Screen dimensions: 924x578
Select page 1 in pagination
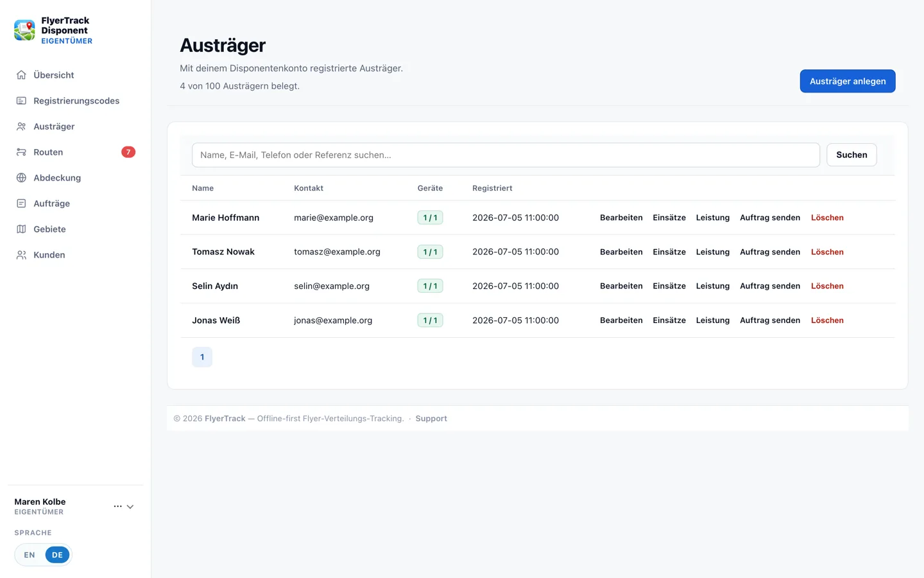point(202,357)
